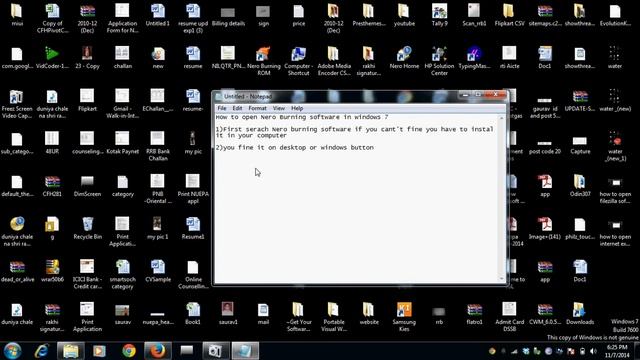Select saurav picture desktop icon
Image resolution: width=640 pixels, height=360 pixels.
[122, 313]
